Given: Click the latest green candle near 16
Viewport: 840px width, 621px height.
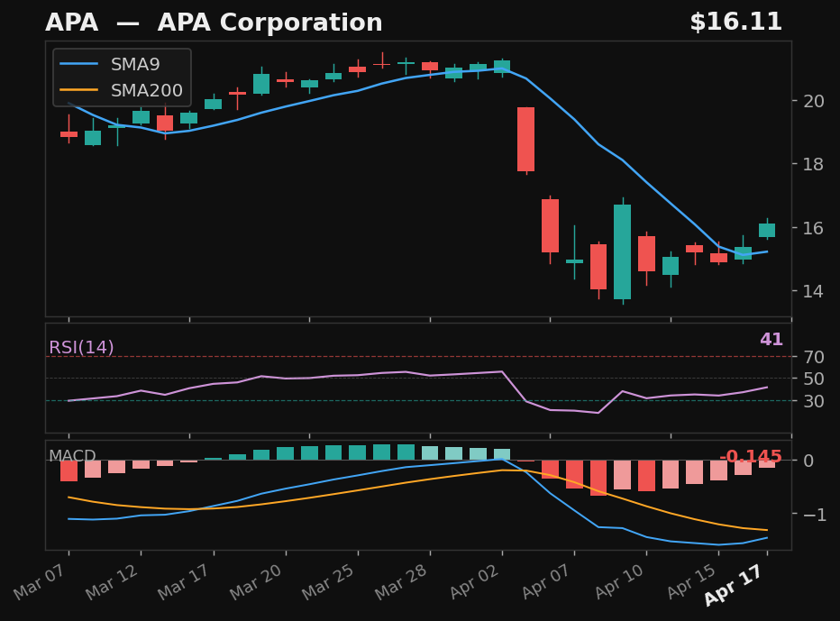Looking at the screenshot, I should 767,230.
